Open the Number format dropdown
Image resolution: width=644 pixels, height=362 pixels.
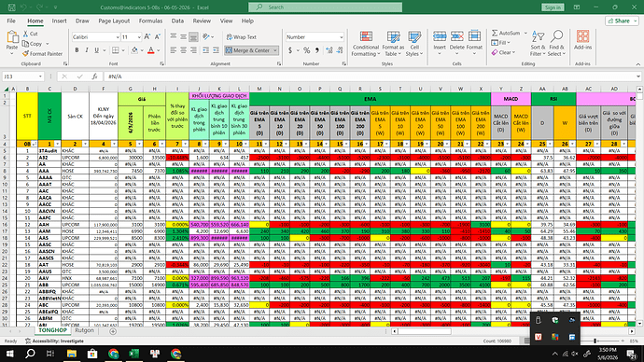coord(341,37)
